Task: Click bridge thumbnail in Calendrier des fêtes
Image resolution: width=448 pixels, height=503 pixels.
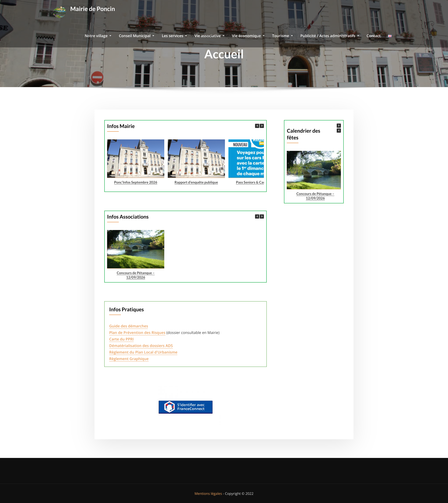Action: tap(314, 170)
